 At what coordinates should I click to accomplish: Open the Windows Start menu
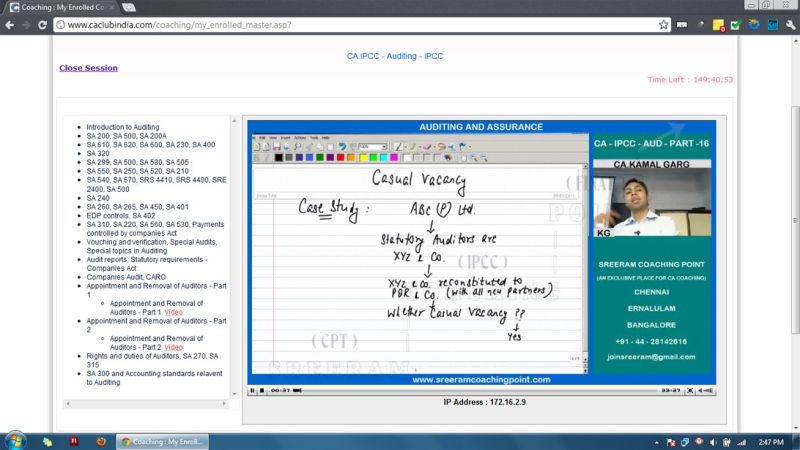17,440
